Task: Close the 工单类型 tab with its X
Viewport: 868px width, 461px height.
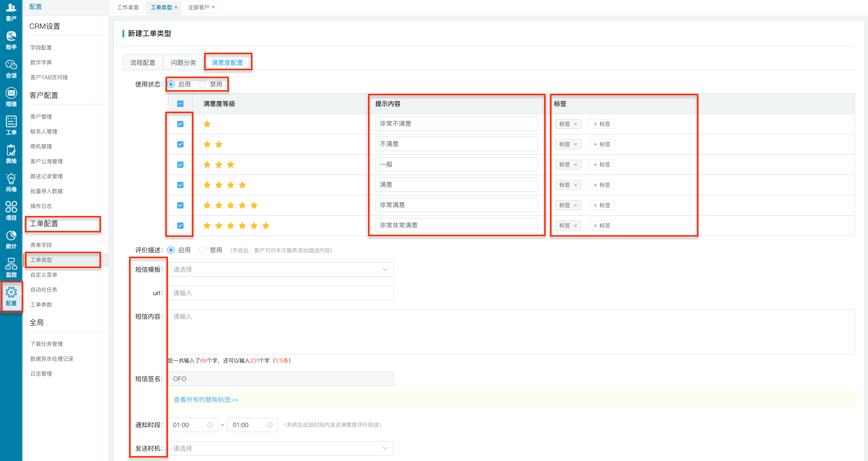Action: point(176,7)
